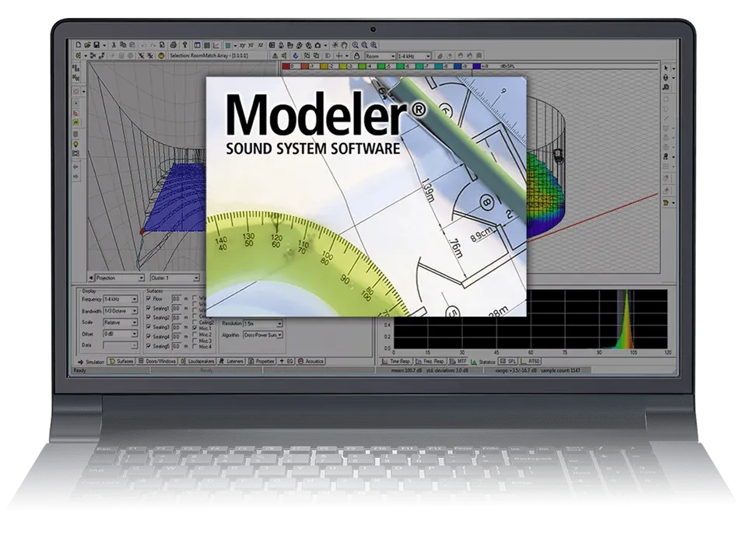Click the Open folder icon
The width and height of the screenshot is (747, 560).
click(x=87, y=45)
